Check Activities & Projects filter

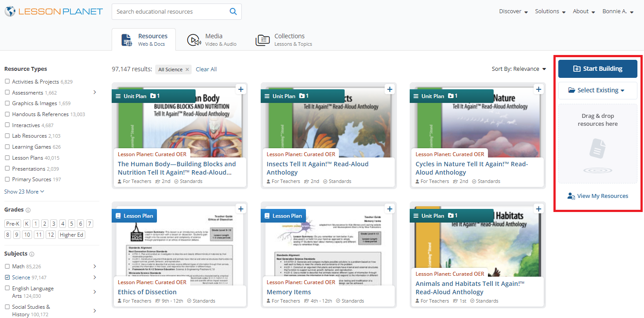(7, 81)
